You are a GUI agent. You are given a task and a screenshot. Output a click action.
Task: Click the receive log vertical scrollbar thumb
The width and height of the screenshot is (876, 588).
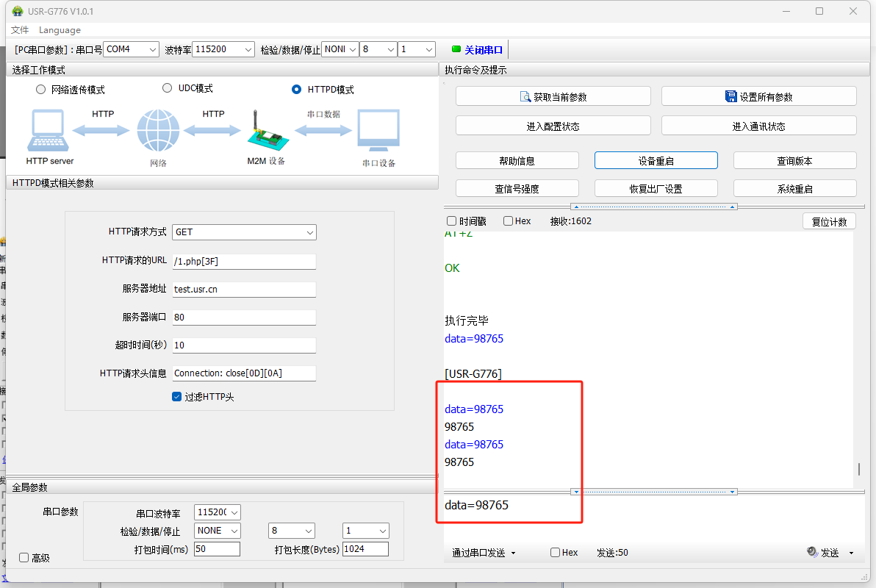coord(858,469)
